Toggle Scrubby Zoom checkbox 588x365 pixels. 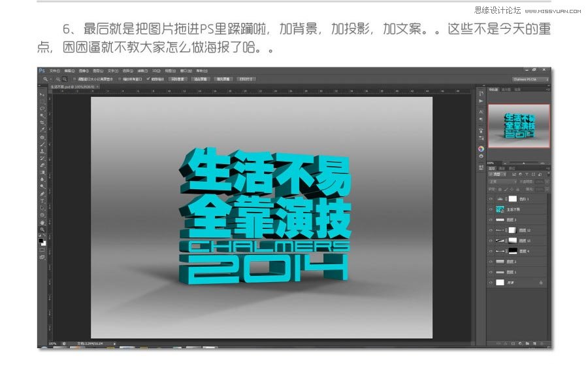pos(148,79)
